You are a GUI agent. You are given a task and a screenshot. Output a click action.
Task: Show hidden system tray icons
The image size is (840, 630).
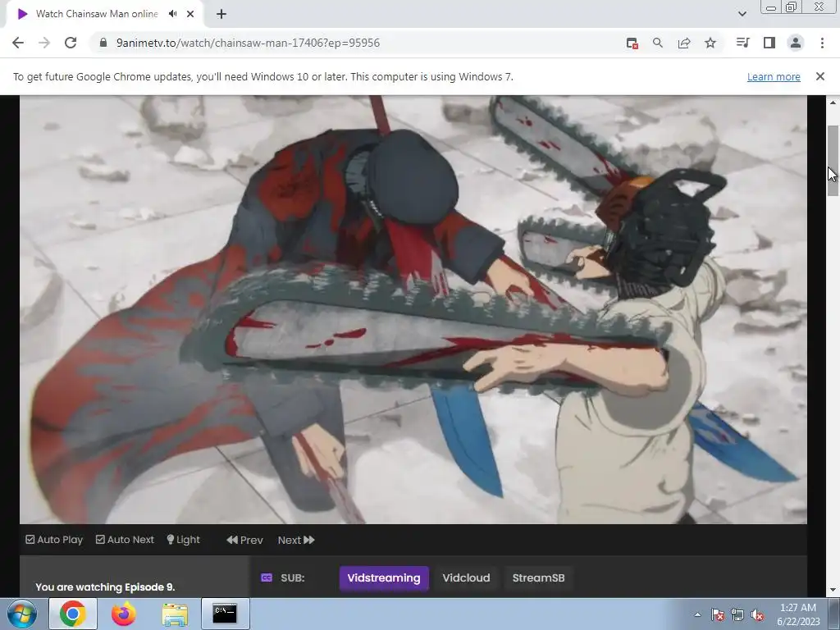point(697,614)
